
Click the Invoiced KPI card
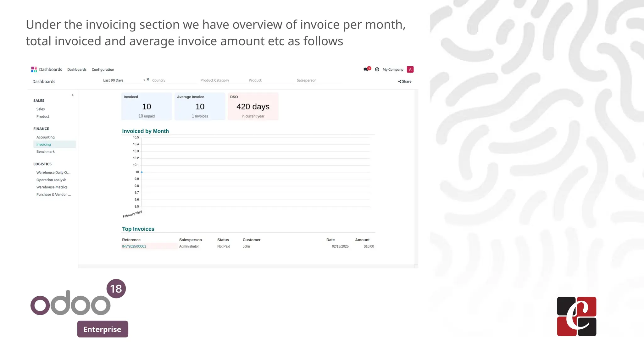tap(147, 106)
